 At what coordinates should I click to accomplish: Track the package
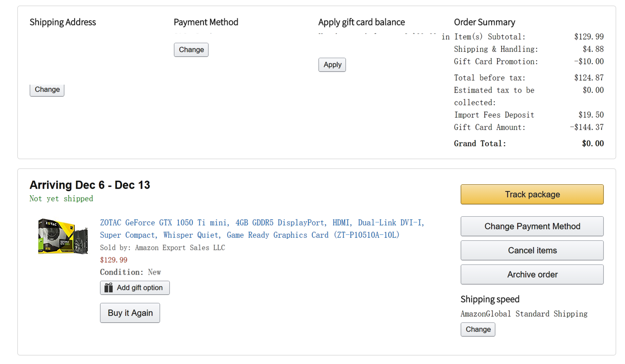tap(532, 194)
